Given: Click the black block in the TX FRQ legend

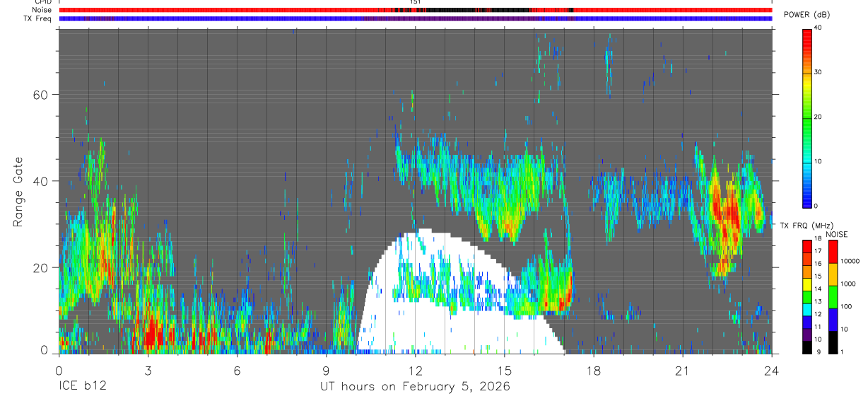Looking at the screenshot, I should [807, 347].
